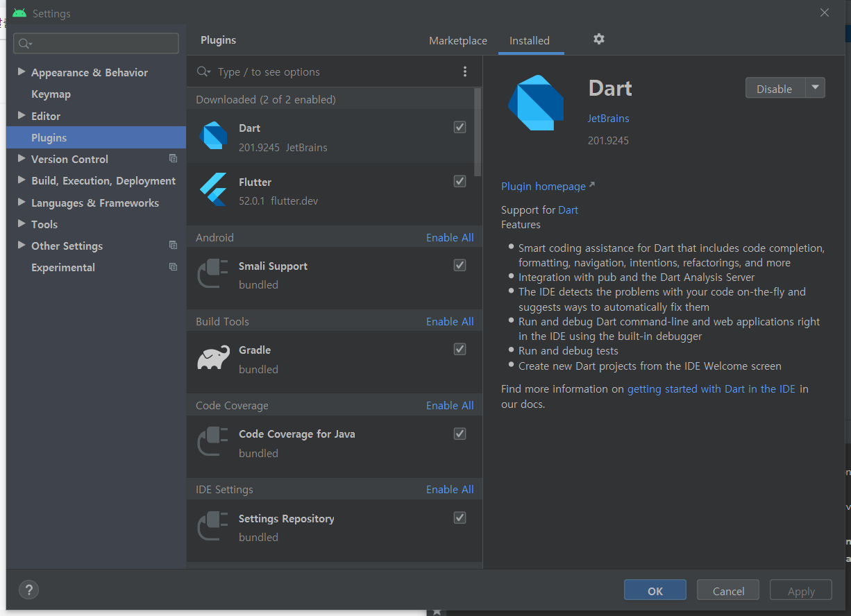Select the Flutter plugin row name
This screenshot has width=851, height=616.
click(x=255, y=182)
